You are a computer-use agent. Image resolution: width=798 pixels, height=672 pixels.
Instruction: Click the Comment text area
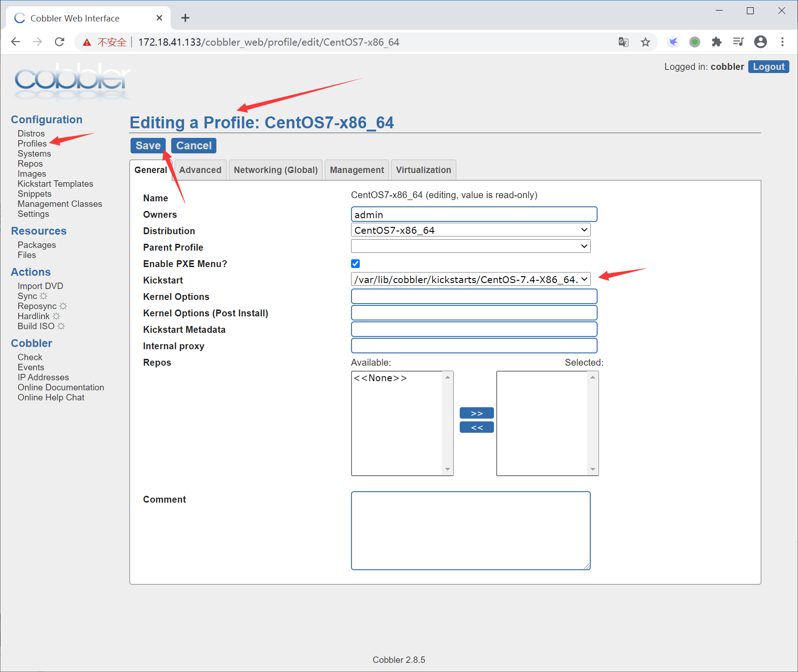click(x=471, y=530)
